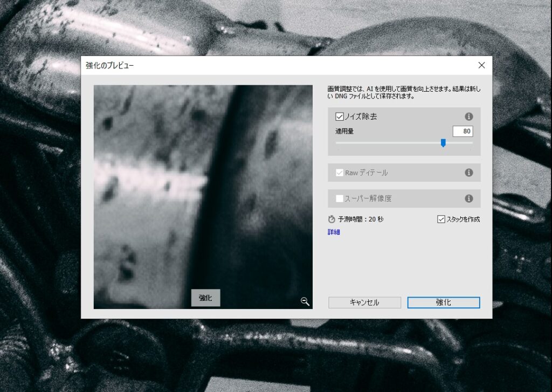Disable the スタックを作成 checkbox
The height and width of the screenshot is (392, 552).
[x=441, y=219]
